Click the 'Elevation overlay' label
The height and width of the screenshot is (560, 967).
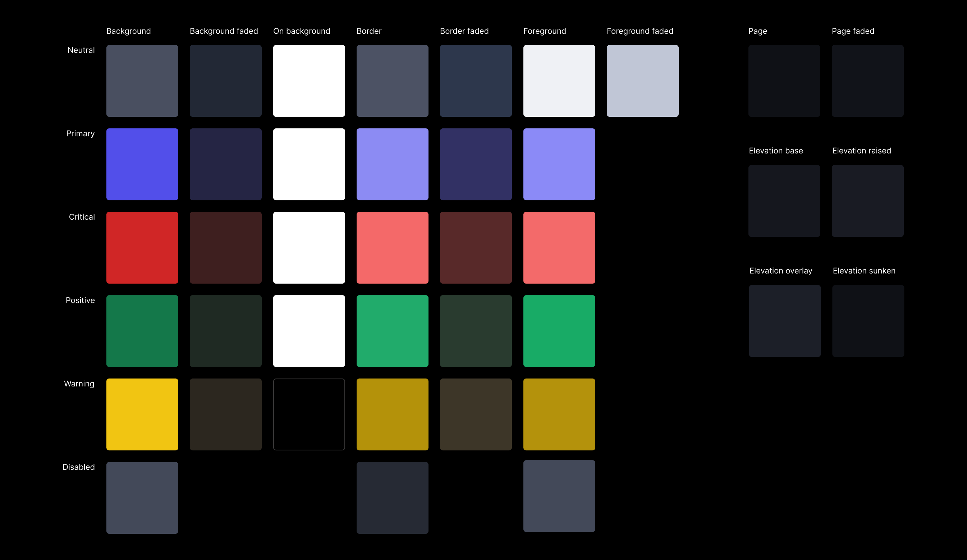[780, 271]
